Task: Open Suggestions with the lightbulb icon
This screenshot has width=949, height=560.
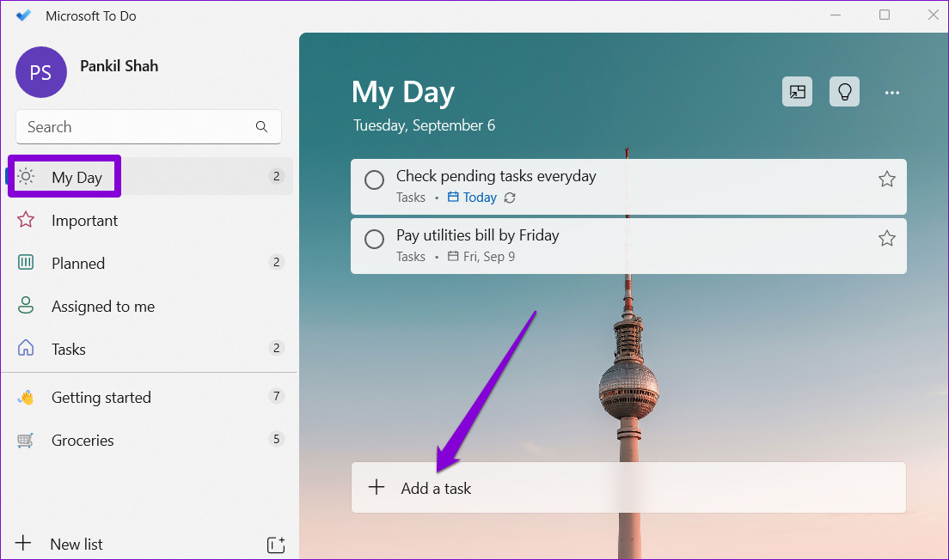Action: click(x=844, y=91)
